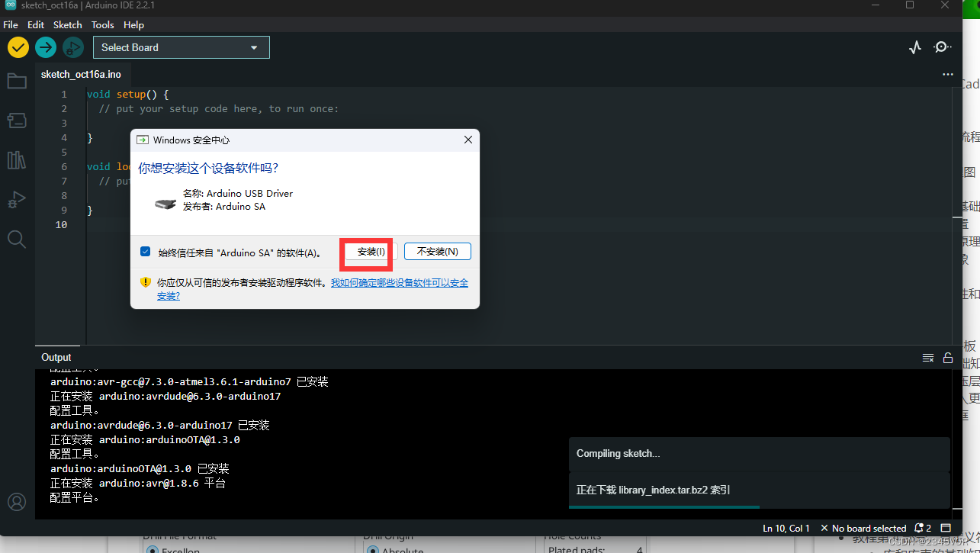The image size is (980, 553).
Task: Open the Serial Plotter icon
Action: [915, 47]
